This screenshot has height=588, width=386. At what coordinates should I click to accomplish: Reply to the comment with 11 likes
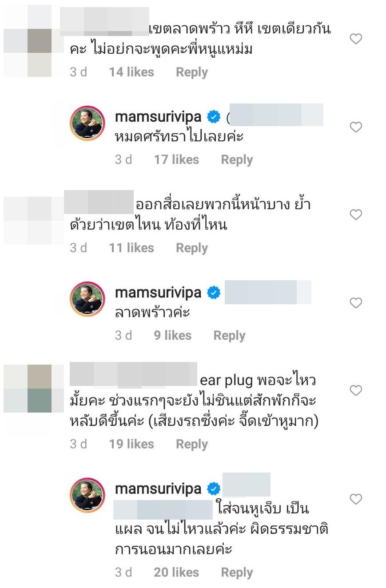coord(192,248)
